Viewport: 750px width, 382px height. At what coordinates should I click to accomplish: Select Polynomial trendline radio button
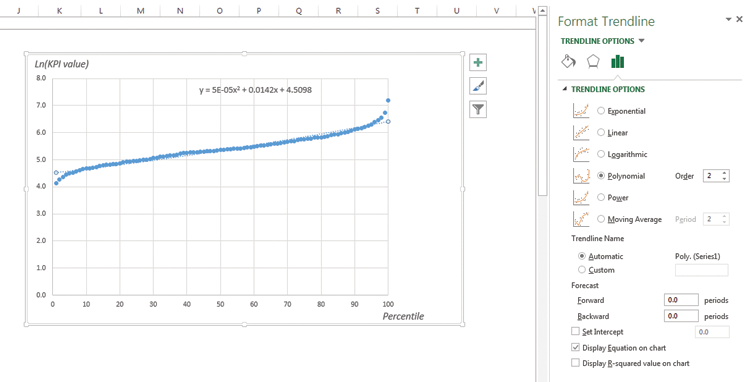point(601,176)
